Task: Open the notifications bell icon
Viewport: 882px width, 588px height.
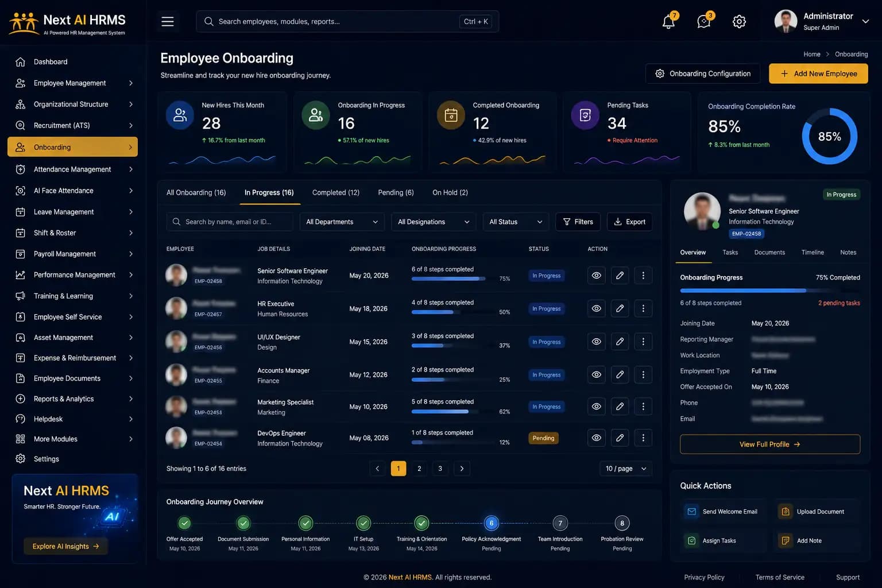Action: (x=668, y=22)
